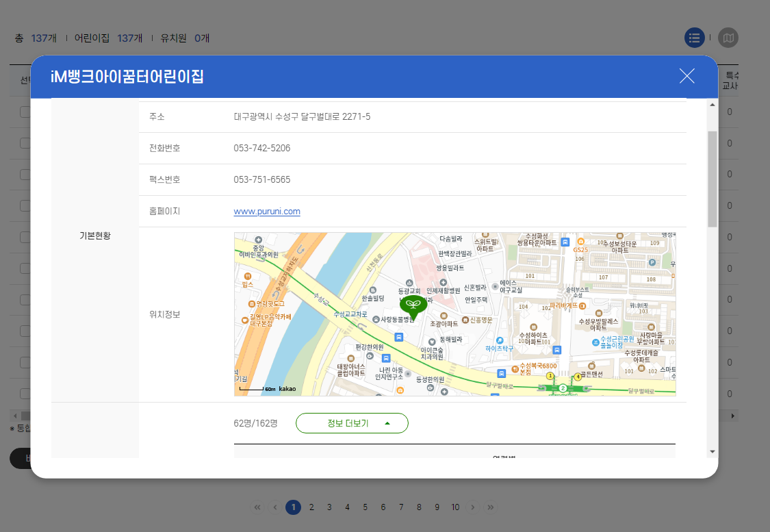770x532 pixels.
Task: Select bus stop icon left of 수성복국6800
Action: [x=501, y=373]
